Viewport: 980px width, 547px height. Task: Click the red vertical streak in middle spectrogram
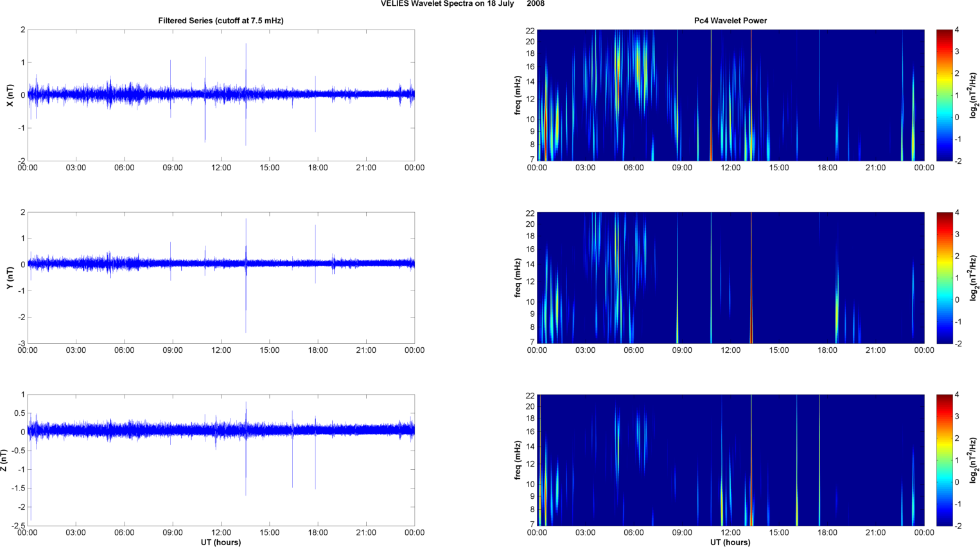click(751, 278)
